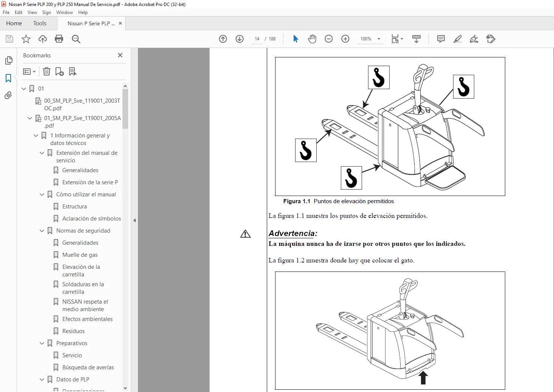Open the Edit menu

click(x=19, y=12)
